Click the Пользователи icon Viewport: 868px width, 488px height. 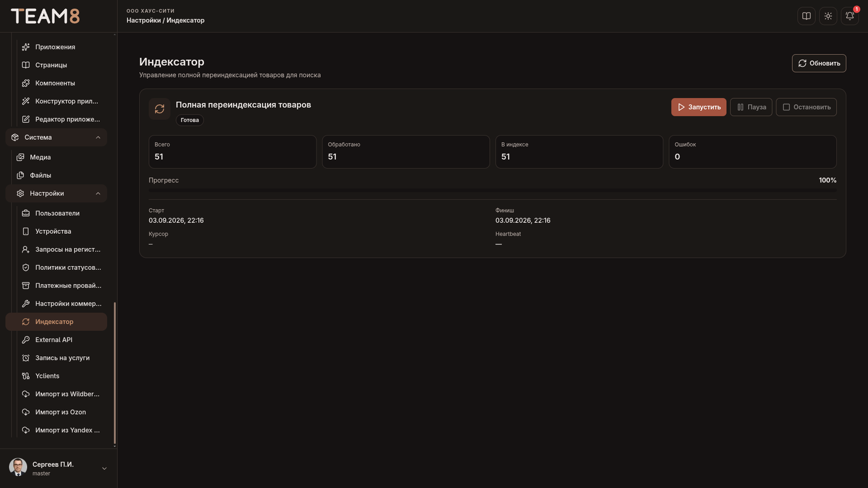pos(26,213)
